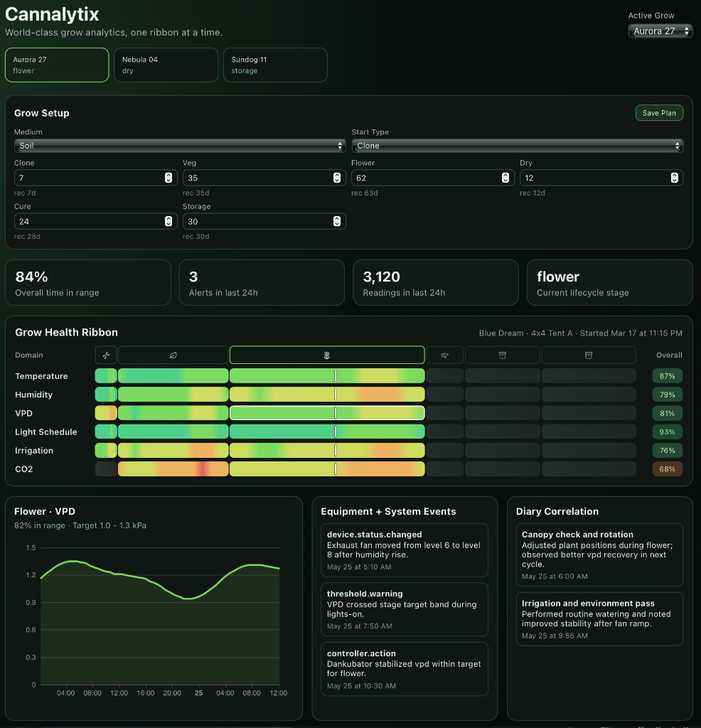Image resolution: width=701 pixels, height=728 pixels.
Task: Click the Blue Dream 4x4 Tent A info text
Action: click(x=581, y=333)
